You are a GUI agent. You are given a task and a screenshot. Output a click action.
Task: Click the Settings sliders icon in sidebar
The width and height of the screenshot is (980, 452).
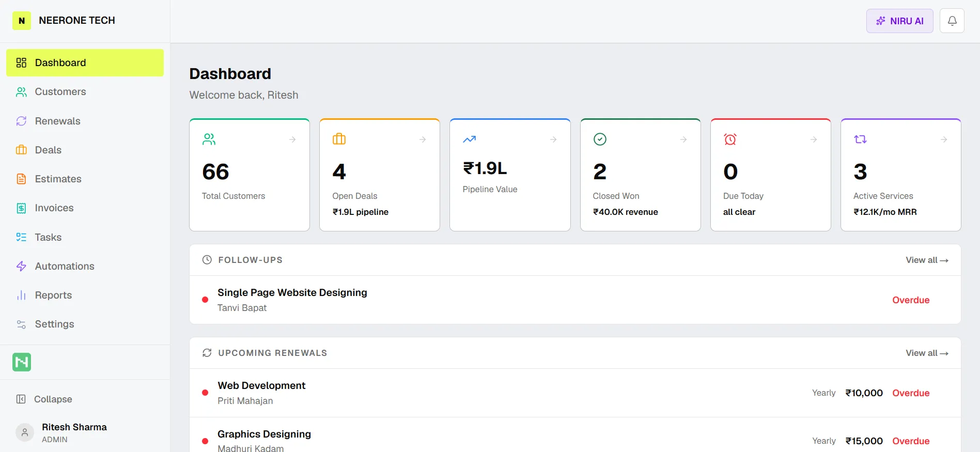tap(21, 324)
